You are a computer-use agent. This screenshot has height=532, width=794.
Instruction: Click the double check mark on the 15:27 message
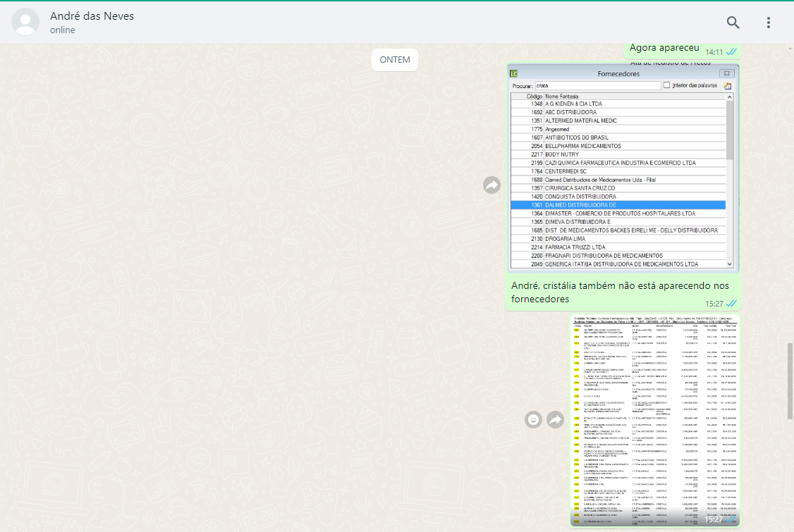pyautogui.click(x=731, y=304)
